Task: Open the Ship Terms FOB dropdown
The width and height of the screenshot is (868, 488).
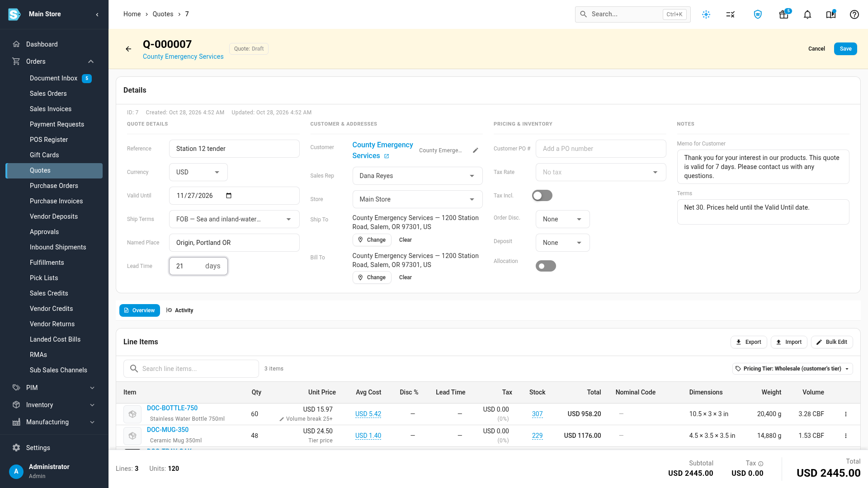Action: [x=234, y=219]
